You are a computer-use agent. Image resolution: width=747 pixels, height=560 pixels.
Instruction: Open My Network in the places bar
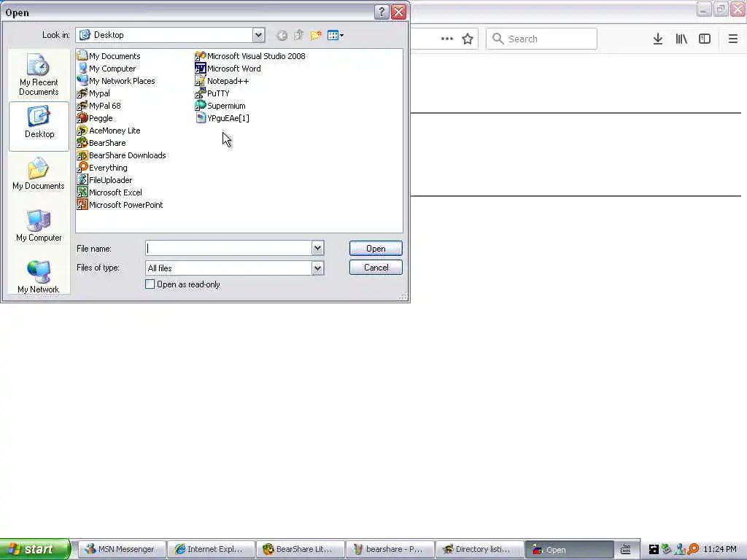(39, 276)
